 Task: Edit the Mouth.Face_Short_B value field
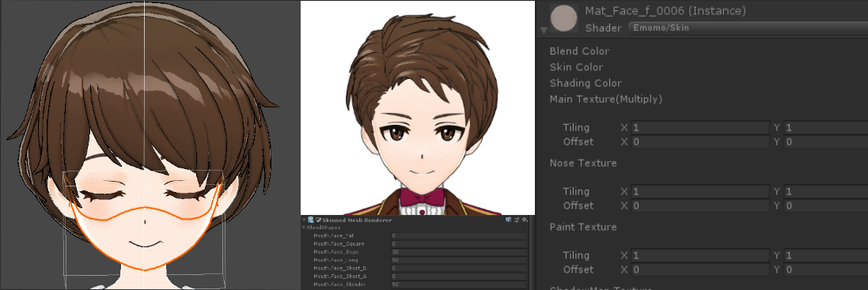click(x=458, y=268)
